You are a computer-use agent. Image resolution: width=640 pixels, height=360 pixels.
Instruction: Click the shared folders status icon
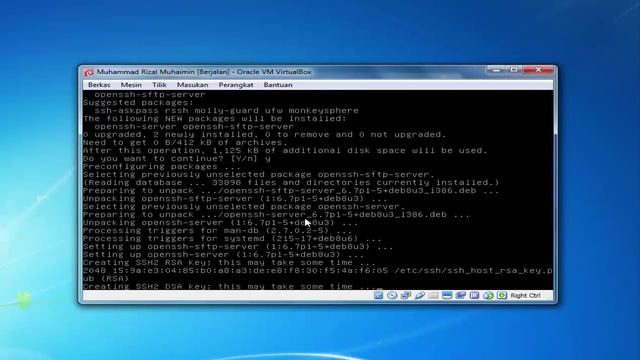pyautogui.click(x=433, y=295)
